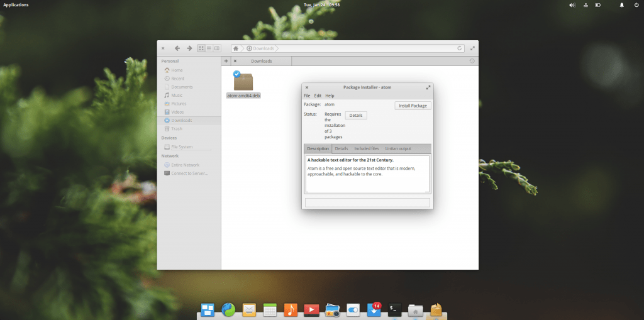The image size is (644, 320).
Task: Switch to the Included files tab
Action: [366, 148]
